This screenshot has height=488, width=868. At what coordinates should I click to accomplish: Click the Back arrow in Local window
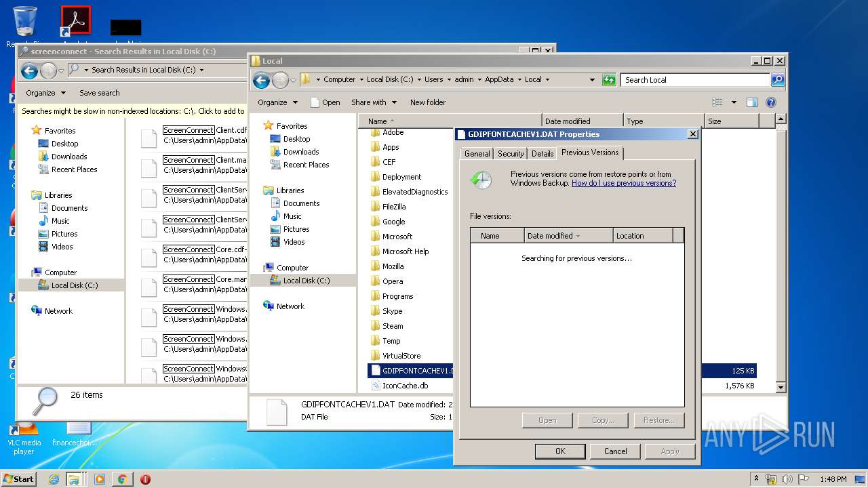[x=261, y=80]
